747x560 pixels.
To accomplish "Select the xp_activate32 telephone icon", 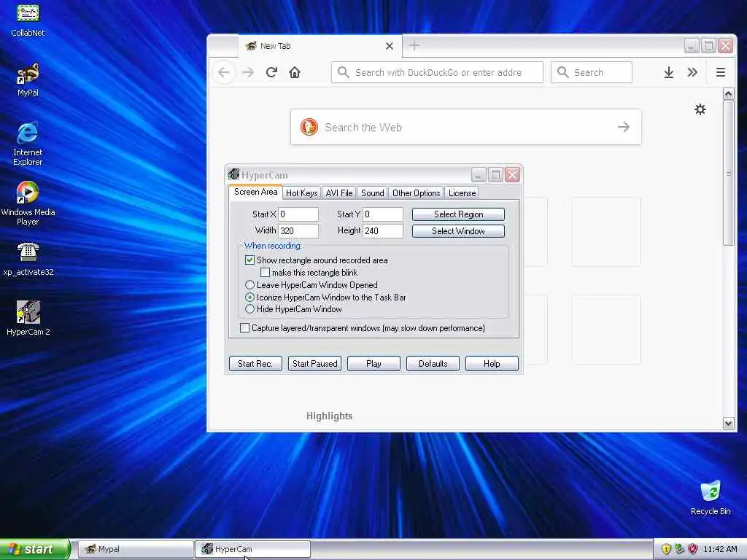I will [28, 260].
